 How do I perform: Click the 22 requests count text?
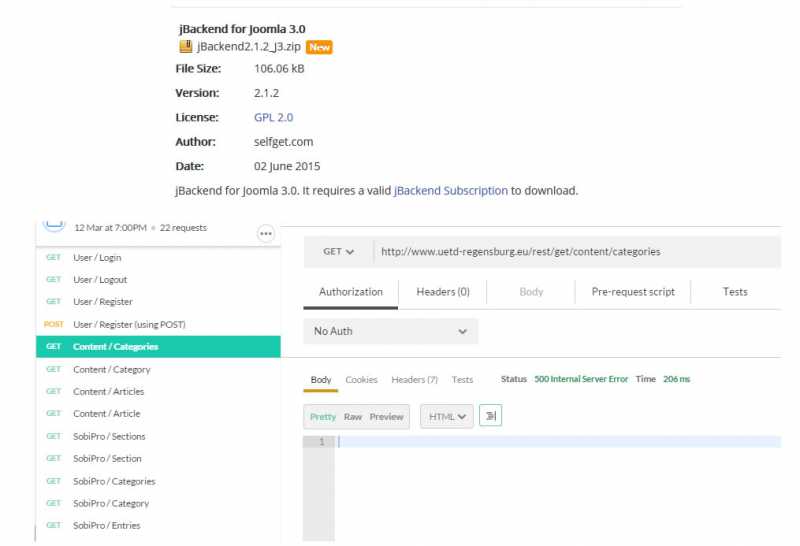tap(183, 228)
